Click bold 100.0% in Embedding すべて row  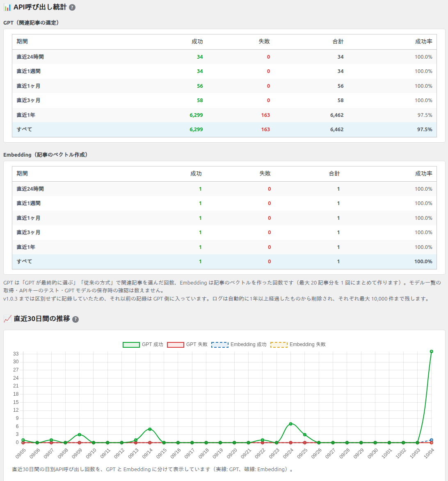point(423,261)
